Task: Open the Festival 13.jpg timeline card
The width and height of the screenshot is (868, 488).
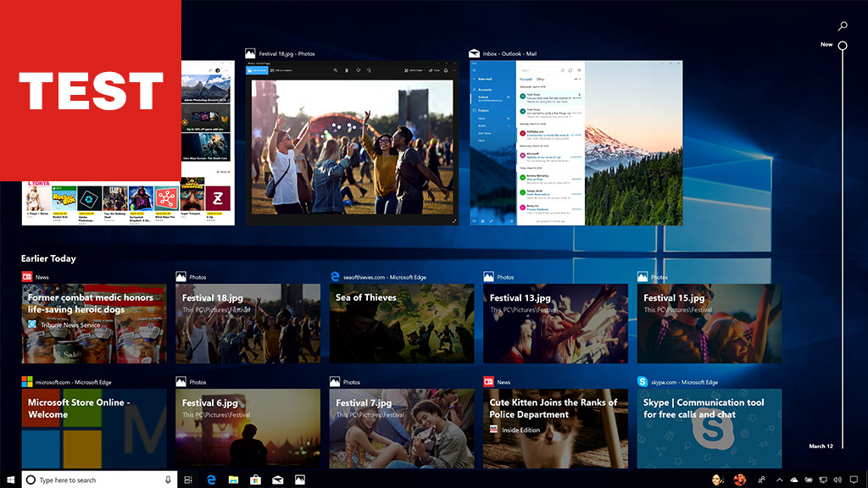Action: click(556, 323)
